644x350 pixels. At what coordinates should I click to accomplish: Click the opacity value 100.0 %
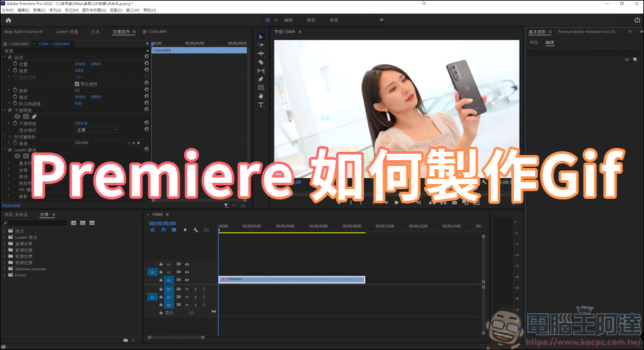pos(81,123)
